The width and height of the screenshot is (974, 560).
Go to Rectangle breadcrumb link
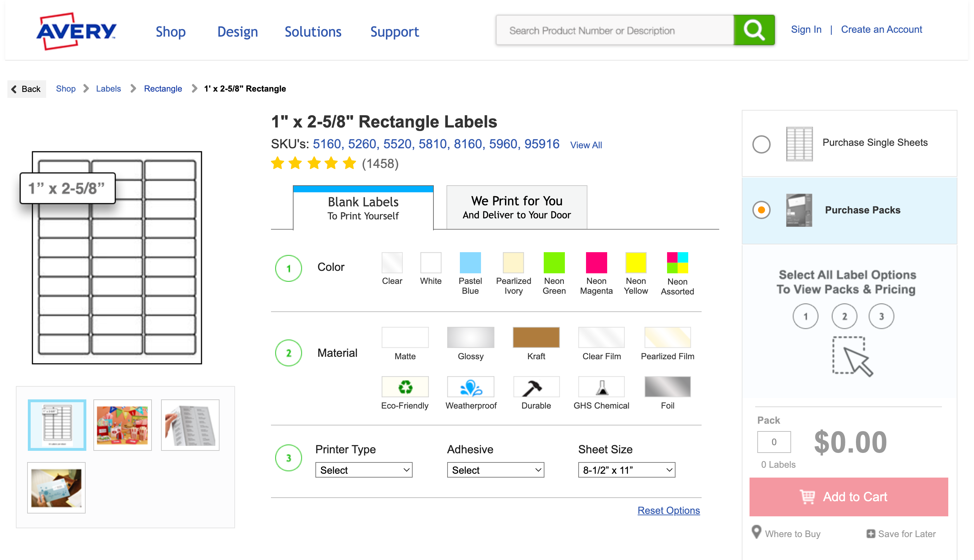163,89
